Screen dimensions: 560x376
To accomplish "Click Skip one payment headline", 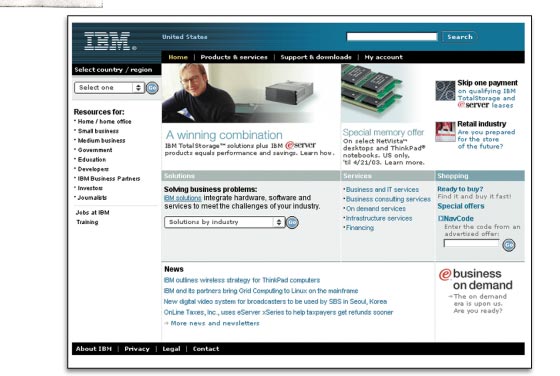I will tap(488, 83).
